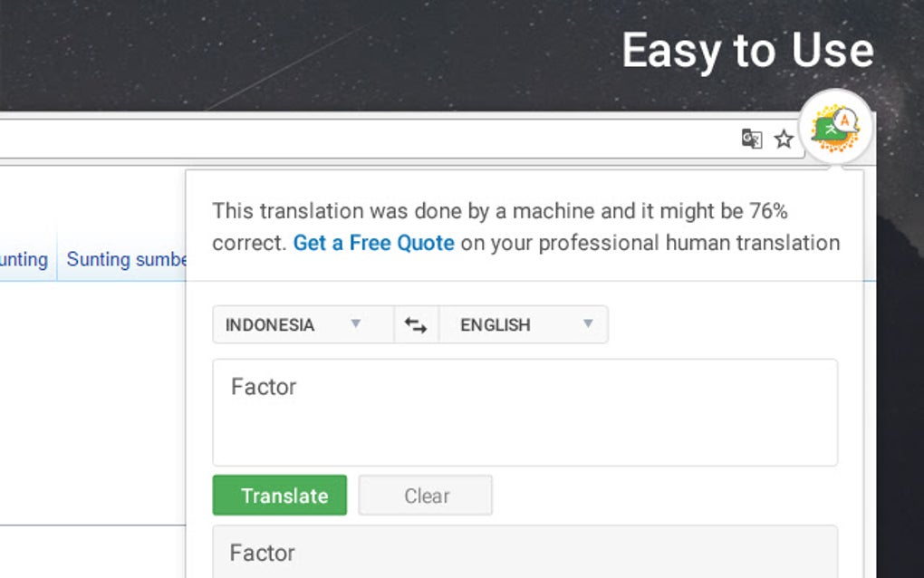Click inside the source text input box
The width and height of the screenshot is (924, 578).
[525, 426]
